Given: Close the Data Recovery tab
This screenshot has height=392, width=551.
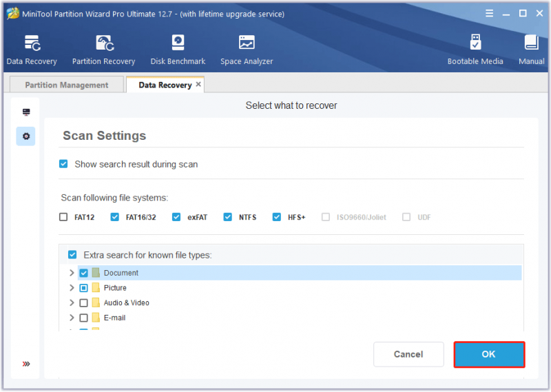Looking at the screenshot, I should (198, 84).
